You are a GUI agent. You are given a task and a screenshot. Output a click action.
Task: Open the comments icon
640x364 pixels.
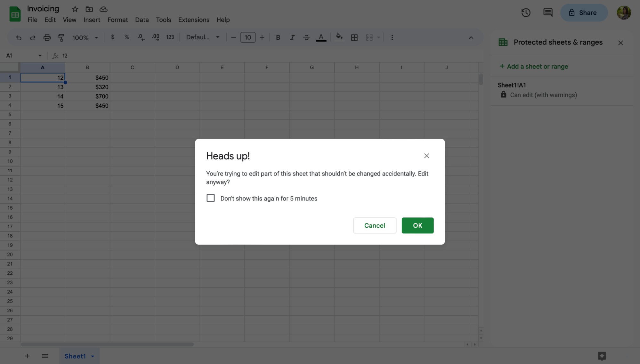pos(548,13)
